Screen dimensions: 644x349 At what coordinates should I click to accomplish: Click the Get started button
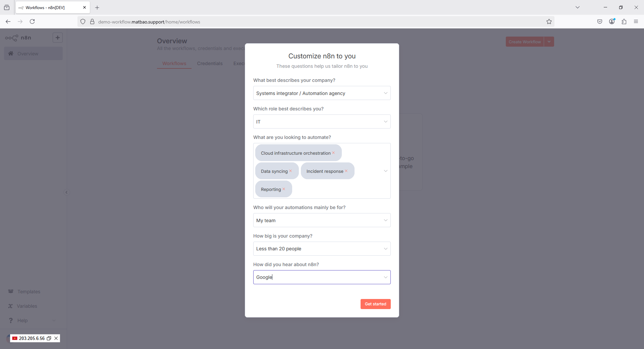(x=375, y=304)
